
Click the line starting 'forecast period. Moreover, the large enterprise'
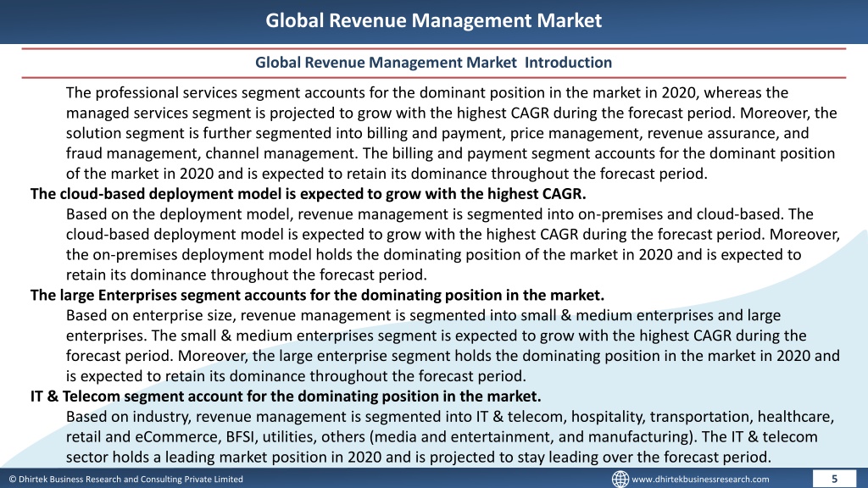click(453, 356)
